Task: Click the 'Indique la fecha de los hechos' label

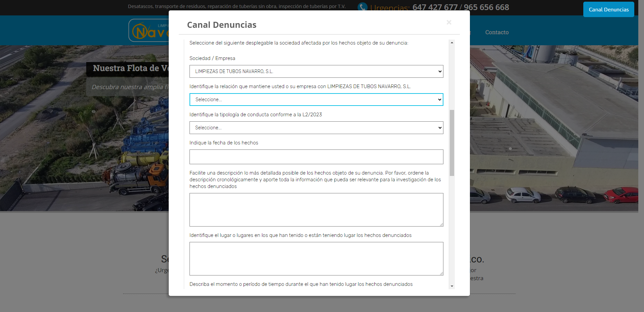Action: [x=224, y=143]
